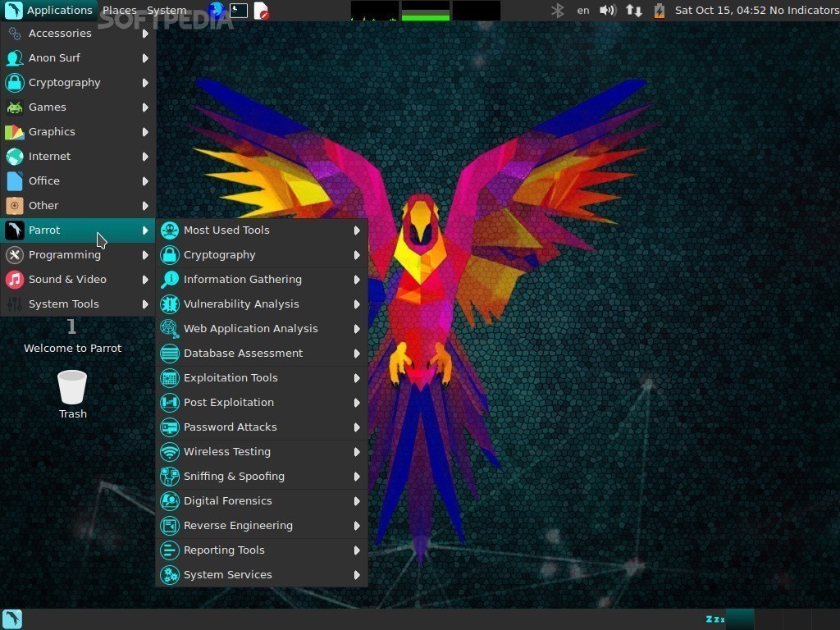Expand the Graphics submenu arrow
Viewport: 840px width, 630px height.
[x=145, y=132]
